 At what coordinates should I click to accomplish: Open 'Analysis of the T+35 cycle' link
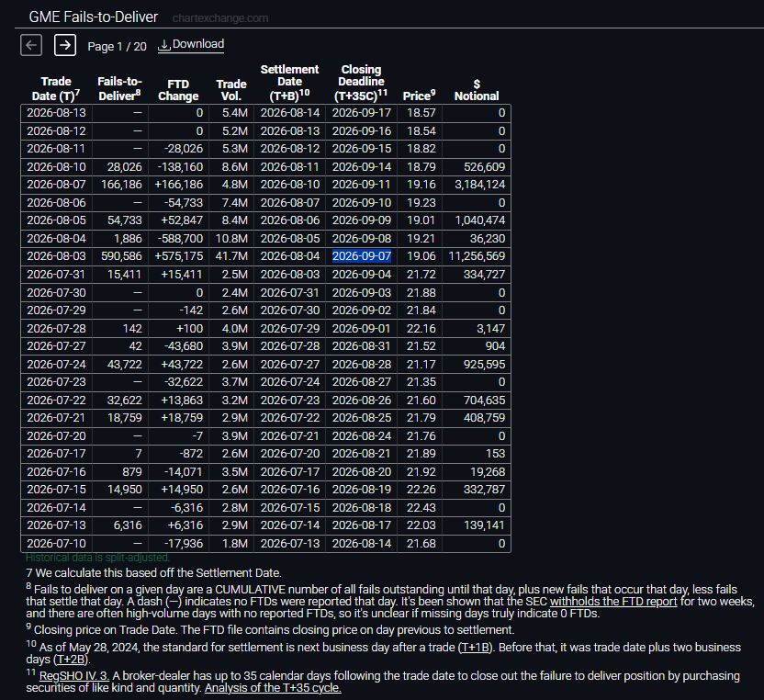(273, 688)
